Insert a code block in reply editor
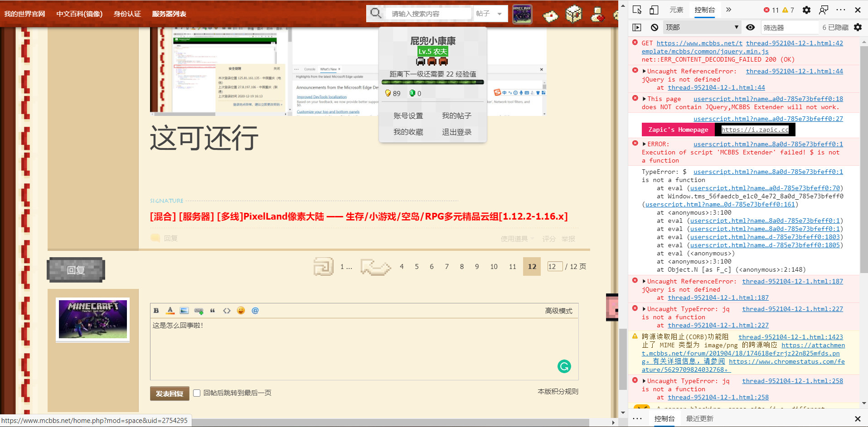868x427 pixels. [227, 311]
